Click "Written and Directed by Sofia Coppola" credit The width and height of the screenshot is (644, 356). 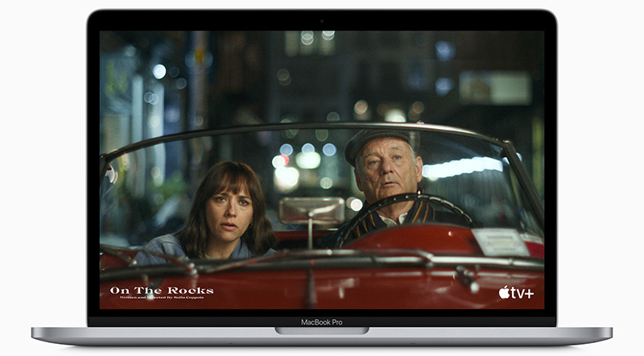pos(162,297)
